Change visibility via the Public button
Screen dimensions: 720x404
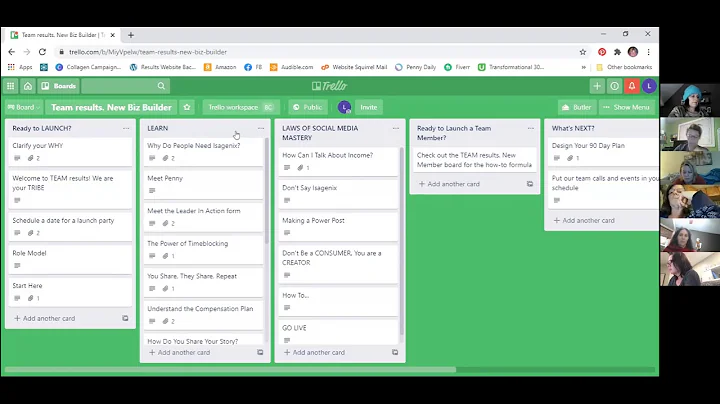click(x=308, y=107)
